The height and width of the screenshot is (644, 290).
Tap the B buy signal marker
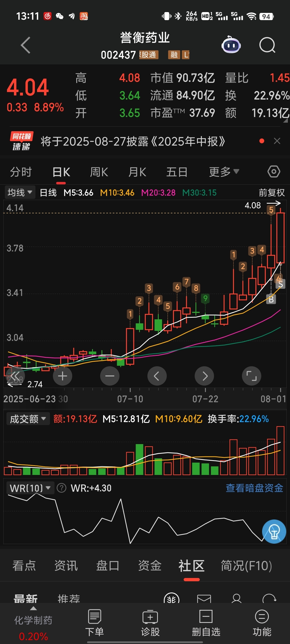[271, 299]
